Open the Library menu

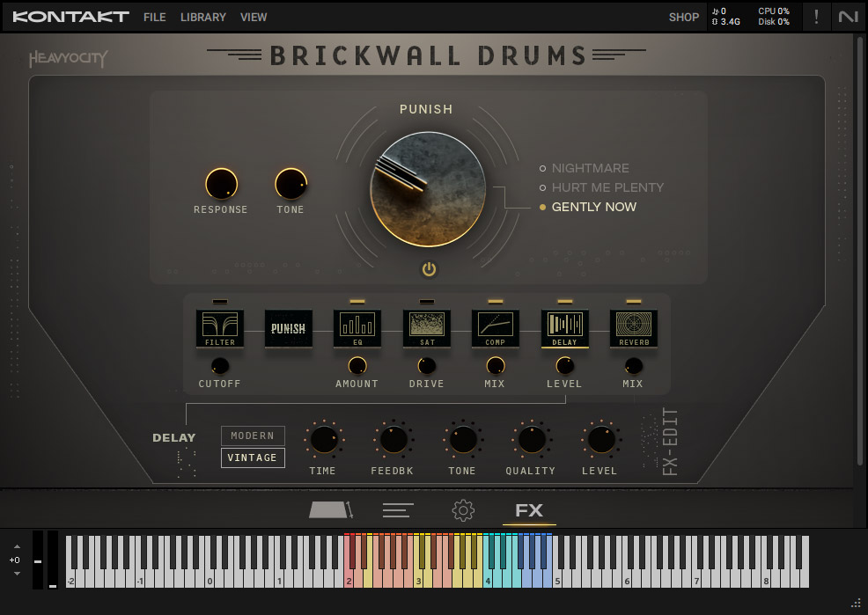coord(203,17)
